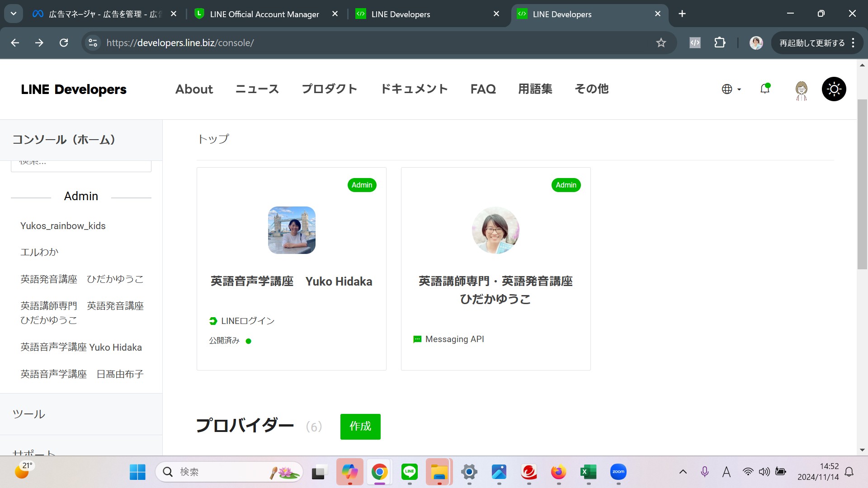Click the 英語音声学講座 Yuko Hidaka card title
Image resolution: width=868 pixels, height=488 pixels.
coord(292,282)
